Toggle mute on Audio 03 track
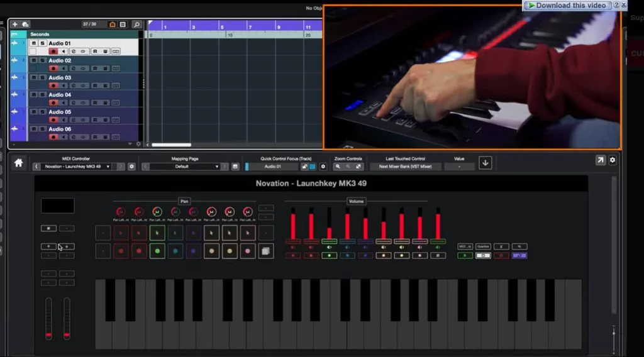The image size is (644, 357). 34,77
